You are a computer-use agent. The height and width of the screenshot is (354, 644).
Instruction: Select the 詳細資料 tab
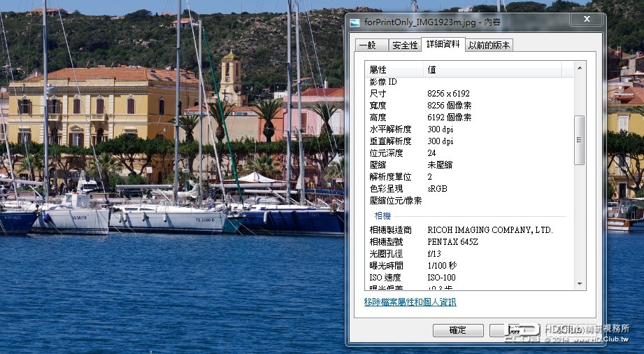[443, 44]
